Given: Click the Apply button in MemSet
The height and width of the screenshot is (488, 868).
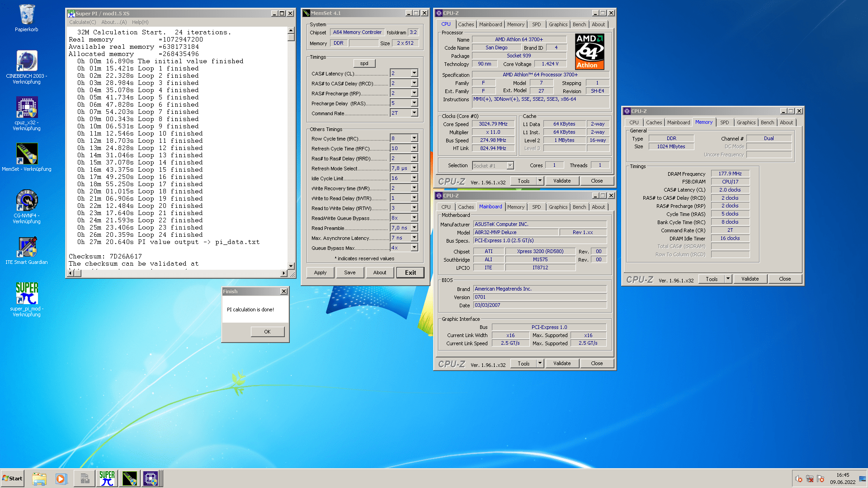Looking at the screenshot, I should tap(320, 272).
